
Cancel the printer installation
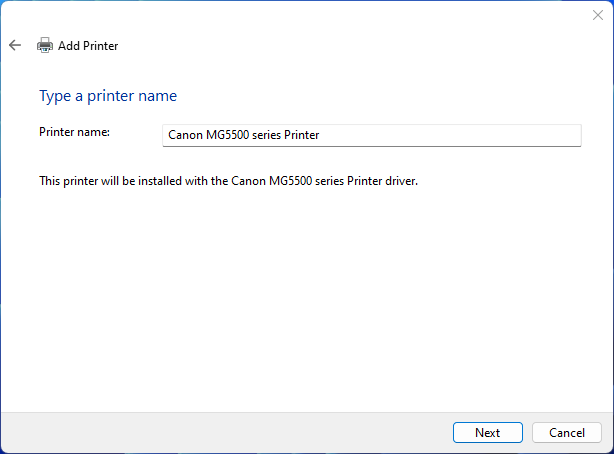pyautogui.click(x=567, y=432)
